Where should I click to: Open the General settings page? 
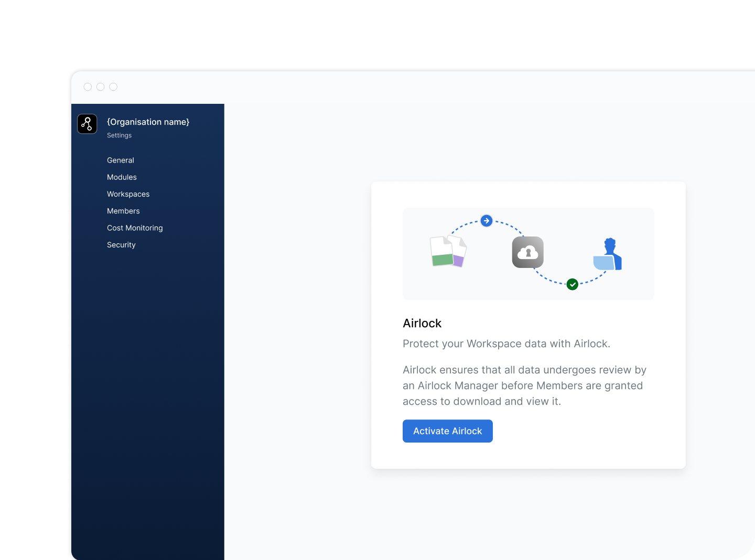coord(121,160)
